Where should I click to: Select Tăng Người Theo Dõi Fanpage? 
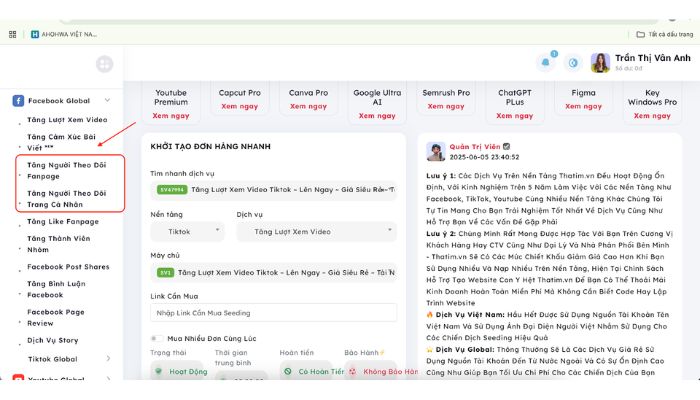tap(67, 171)
